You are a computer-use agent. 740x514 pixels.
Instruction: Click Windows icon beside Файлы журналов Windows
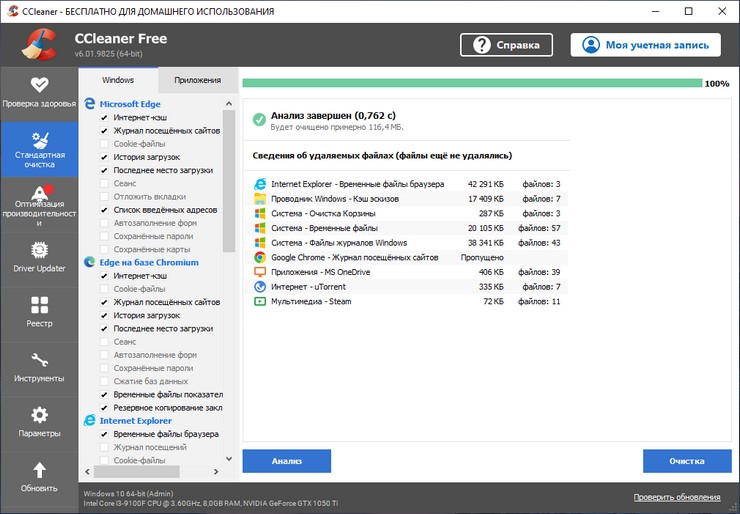tap(260, 243)
